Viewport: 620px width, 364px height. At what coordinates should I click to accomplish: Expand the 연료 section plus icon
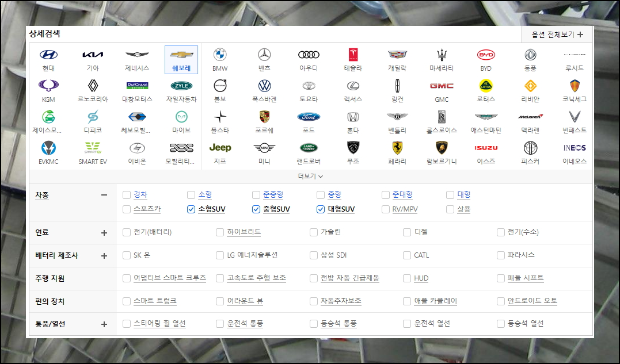point(104,232)
